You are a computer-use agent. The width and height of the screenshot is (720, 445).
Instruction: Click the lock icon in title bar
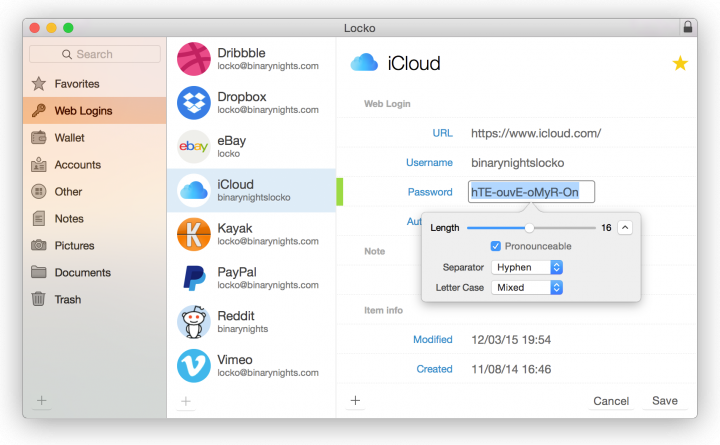tap(687, 27)
